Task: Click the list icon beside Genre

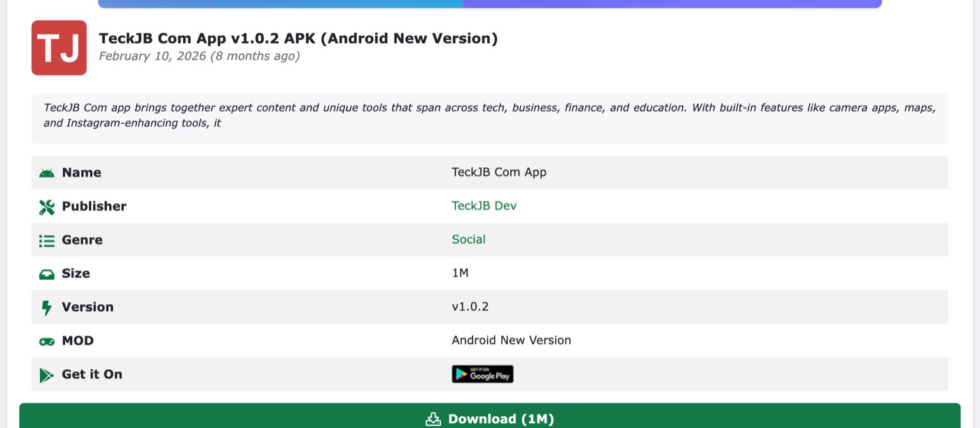Action: point(47,240)
